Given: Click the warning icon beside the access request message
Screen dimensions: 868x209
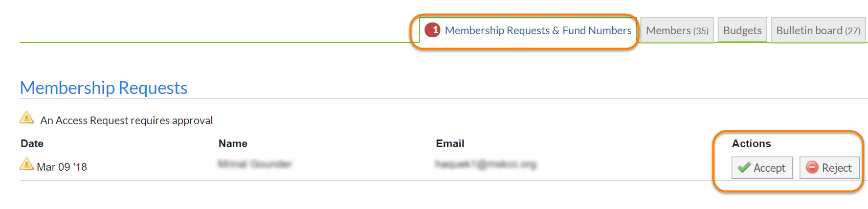Looking at the screenshot, I should (x=27, y=118).
